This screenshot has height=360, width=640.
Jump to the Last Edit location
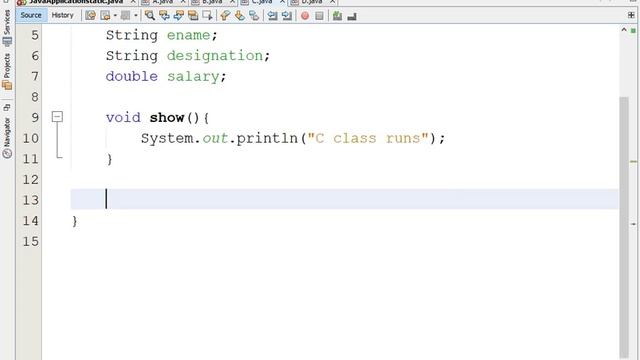[x=90, y=16]
